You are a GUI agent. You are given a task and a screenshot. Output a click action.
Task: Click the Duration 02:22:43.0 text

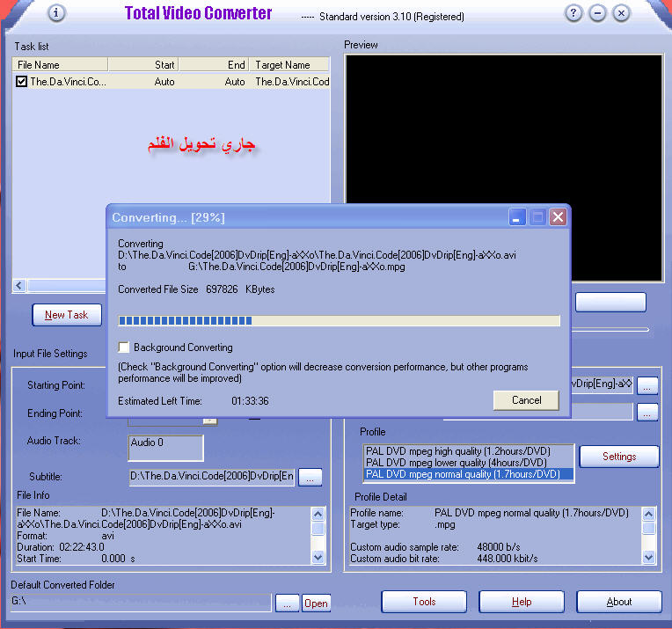point(61,547)
